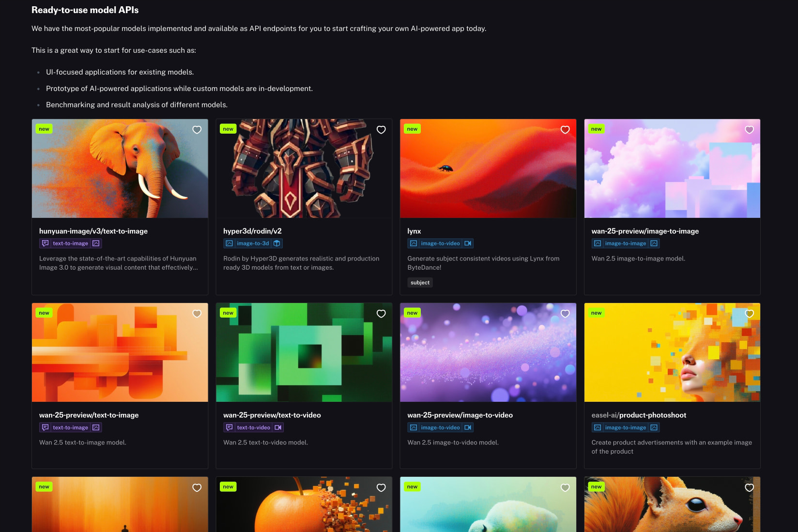The image size is (798, 532).
Task: Favorite the hyper3d/rodin/v2 card with its heart icon
Action: coord(381,130)
